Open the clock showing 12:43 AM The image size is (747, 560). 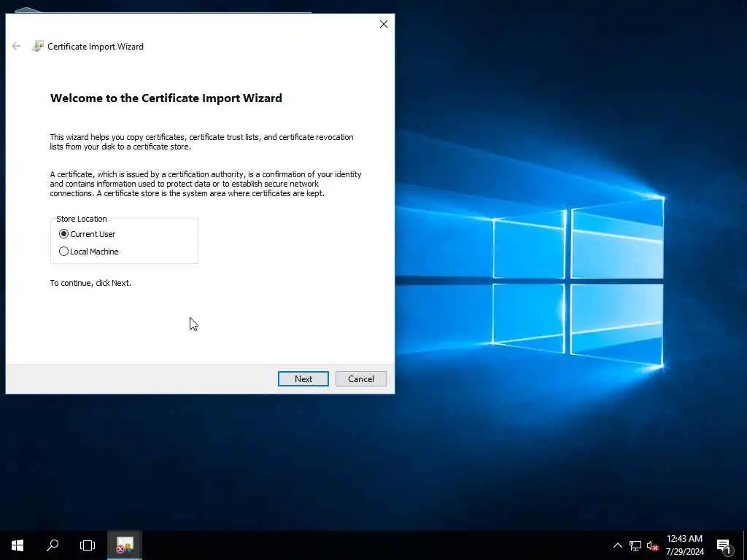click(x=684, y=545)
